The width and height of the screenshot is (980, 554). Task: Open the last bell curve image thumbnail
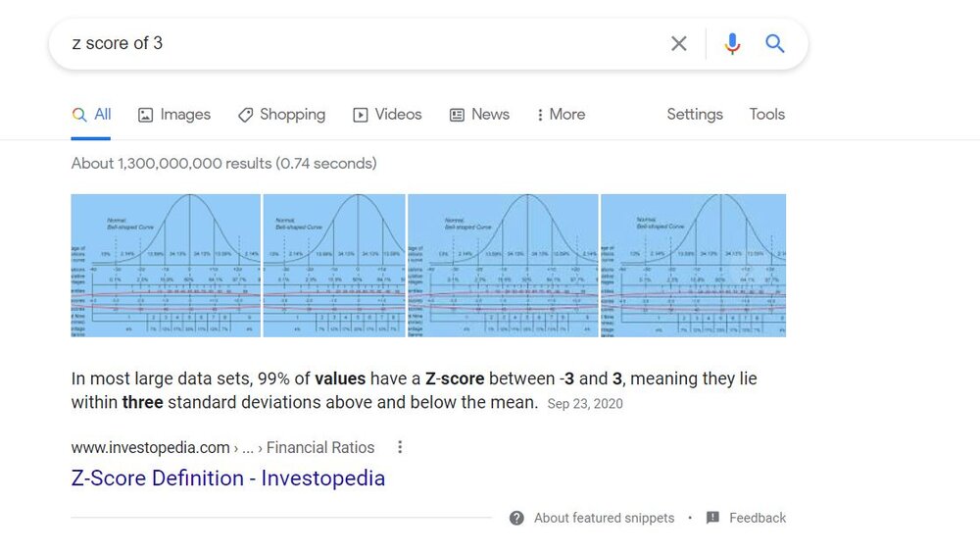(x=693, y=266)
